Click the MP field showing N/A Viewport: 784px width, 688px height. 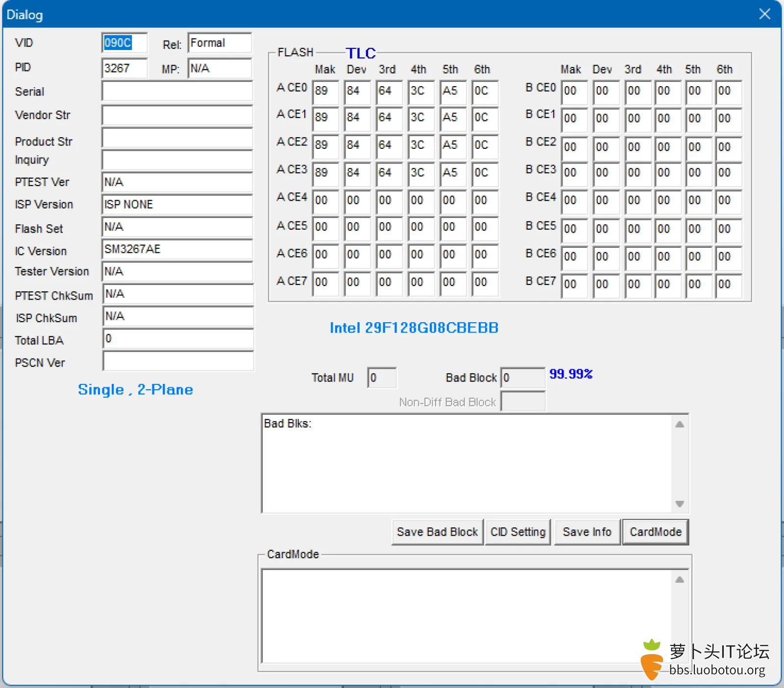tap(220, 68)
